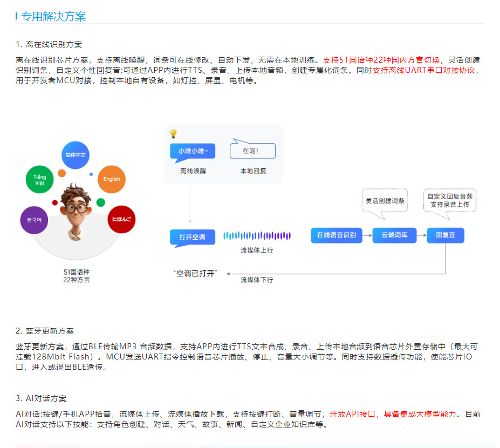Viewport: 500px width, 448px height.
Task: Click the 专用解决方案 section heading
Action: (53, 16)
